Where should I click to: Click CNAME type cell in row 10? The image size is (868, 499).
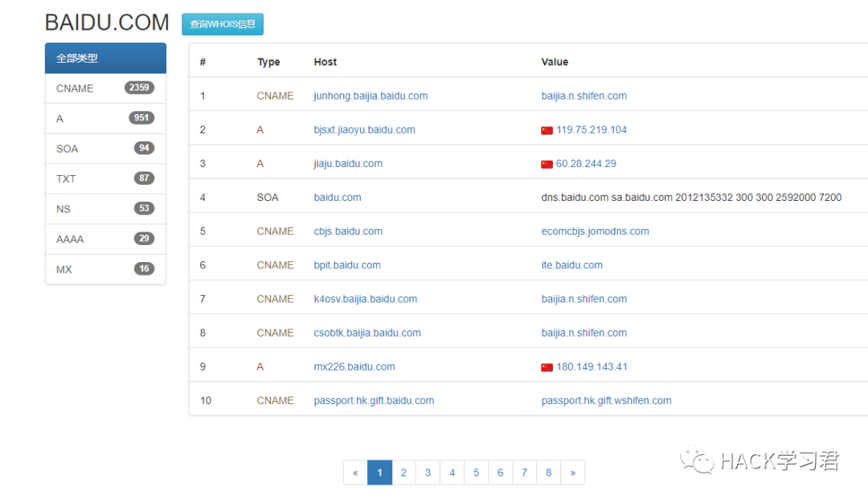tap(275, 400)
